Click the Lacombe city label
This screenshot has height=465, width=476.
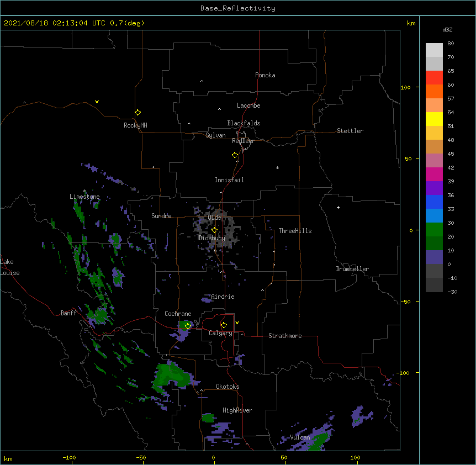(x=248, y=105)
